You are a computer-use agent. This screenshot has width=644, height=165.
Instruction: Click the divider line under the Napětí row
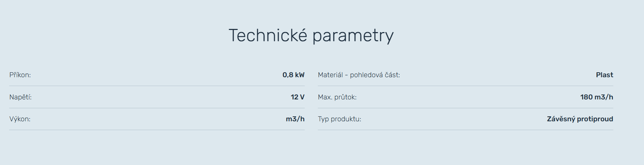tap(157, 108)
